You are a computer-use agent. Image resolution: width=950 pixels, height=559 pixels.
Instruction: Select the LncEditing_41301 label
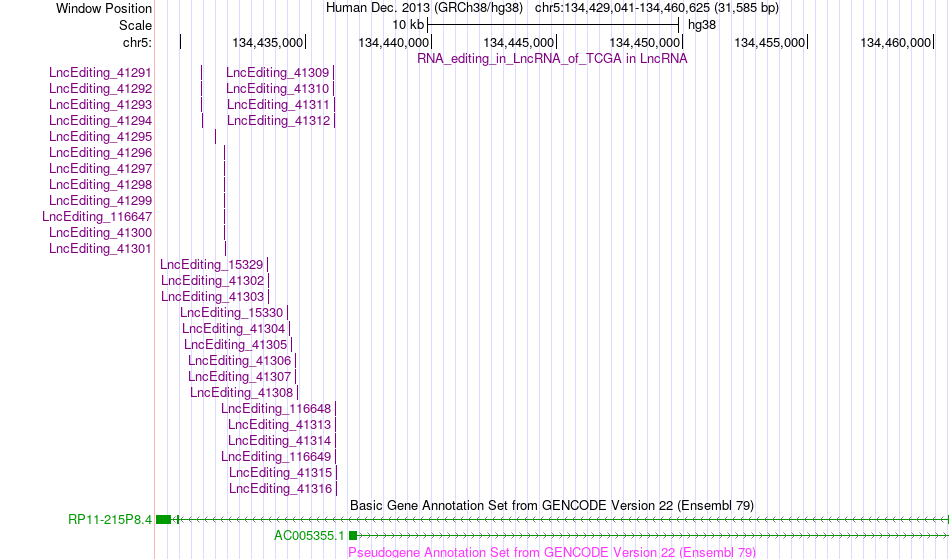point(101,248)
